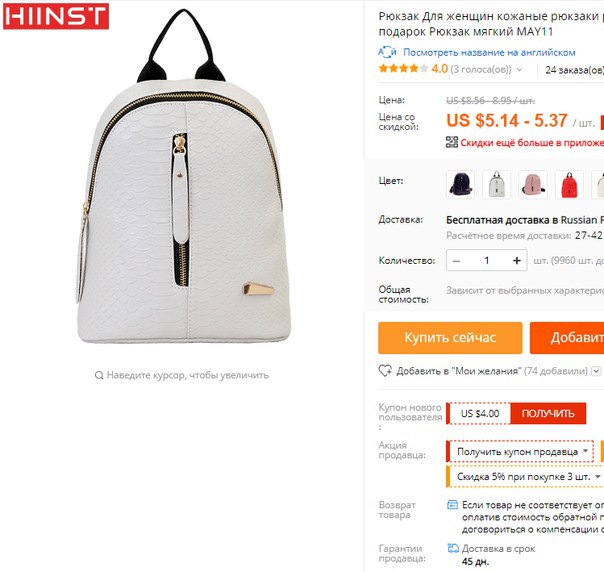
Task: Click the heart wishlist icon
Action: (385, 371)
